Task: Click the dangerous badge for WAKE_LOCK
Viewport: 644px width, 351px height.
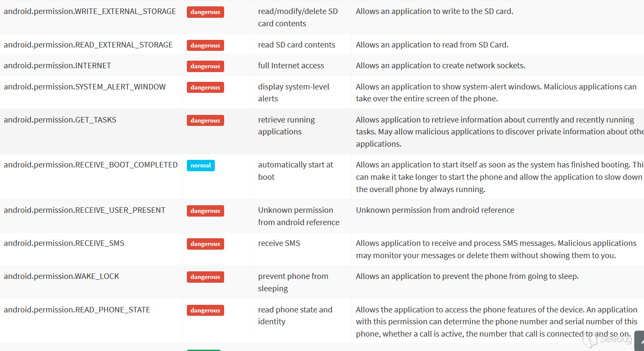Action: [x=205, y=277]
